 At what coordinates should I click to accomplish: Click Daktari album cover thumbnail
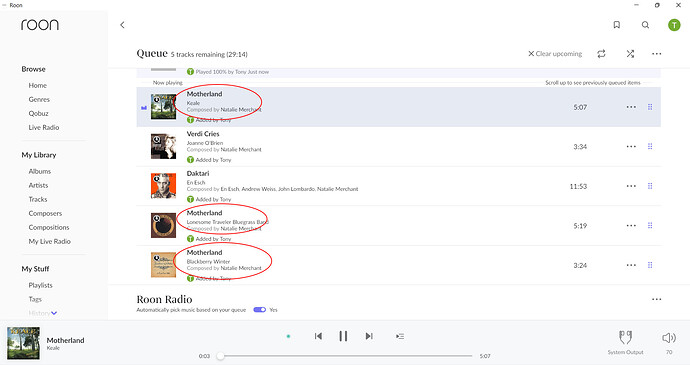(163, 186)
